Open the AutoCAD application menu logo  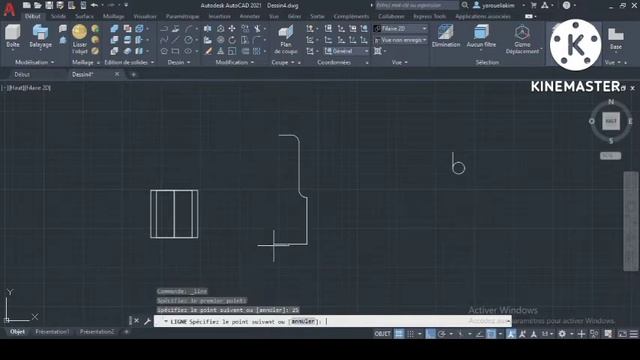pyautogui.click(x=9, y=9)
